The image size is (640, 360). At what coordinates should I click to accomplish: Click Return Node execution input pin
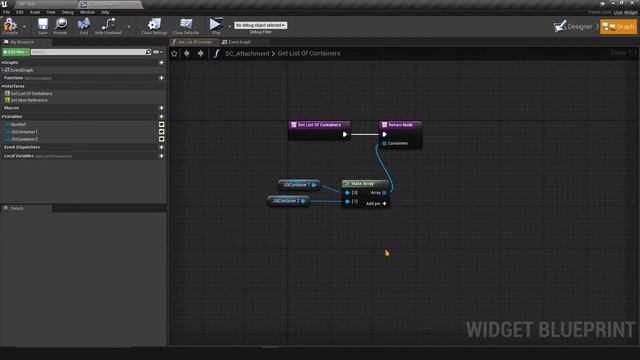pos(384,134)
